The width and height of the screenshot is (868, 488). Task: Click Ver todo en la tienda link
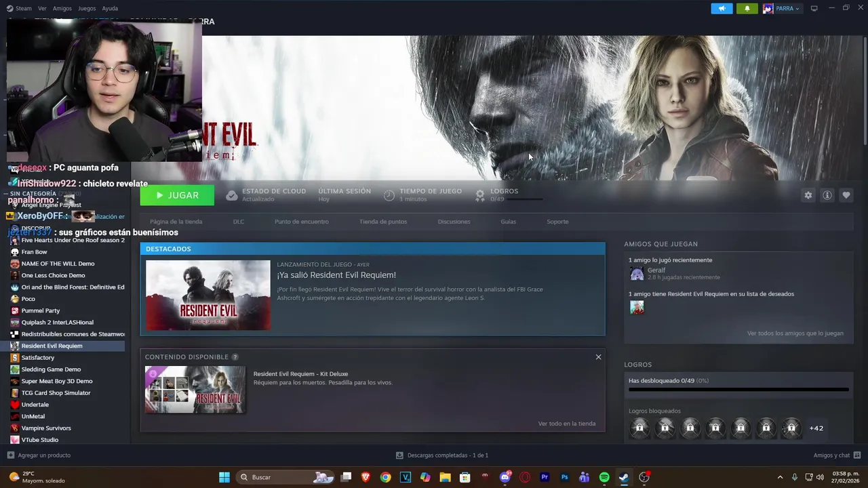click(567, 424)
